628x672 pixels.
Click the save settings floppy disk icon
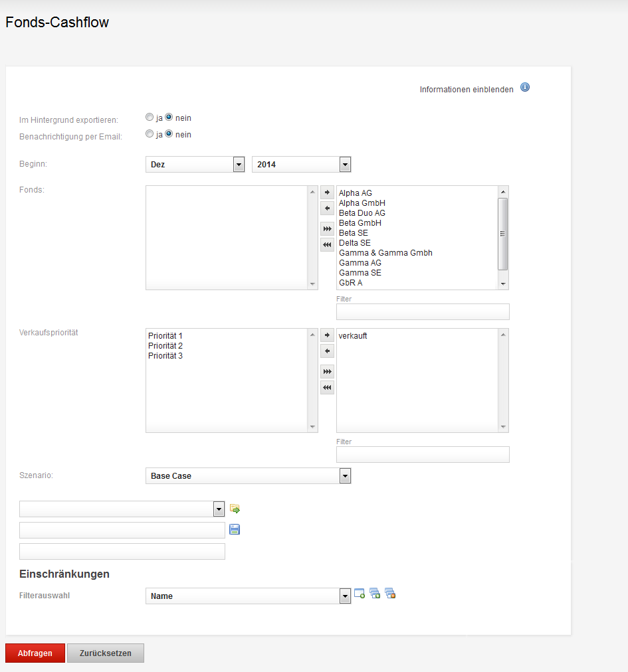click(235, 530)
